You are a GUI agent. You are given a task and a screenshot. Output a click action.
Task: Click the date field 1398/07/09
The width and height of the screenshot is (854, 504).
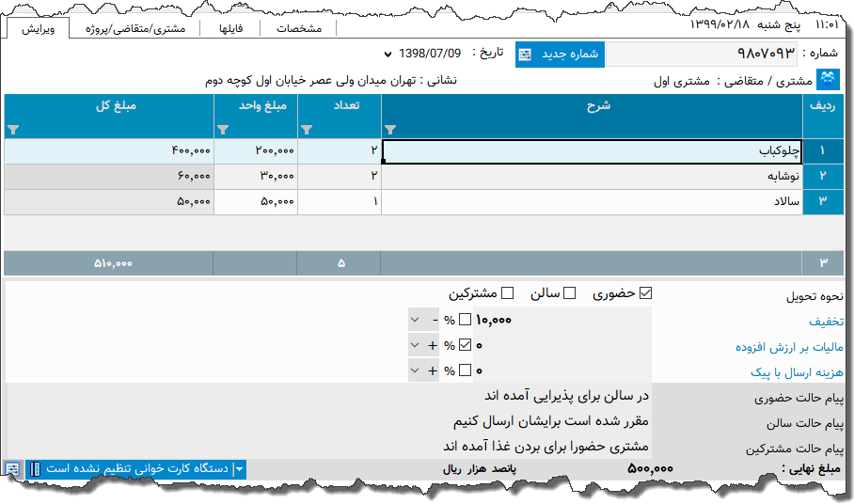click(x=430, y=54)
